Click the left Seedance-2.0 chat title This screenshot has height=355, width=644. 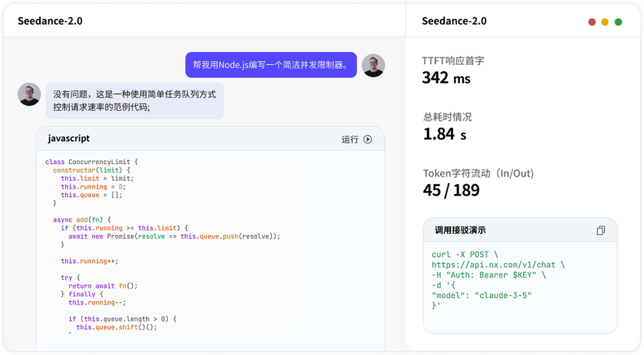(50, 21)
